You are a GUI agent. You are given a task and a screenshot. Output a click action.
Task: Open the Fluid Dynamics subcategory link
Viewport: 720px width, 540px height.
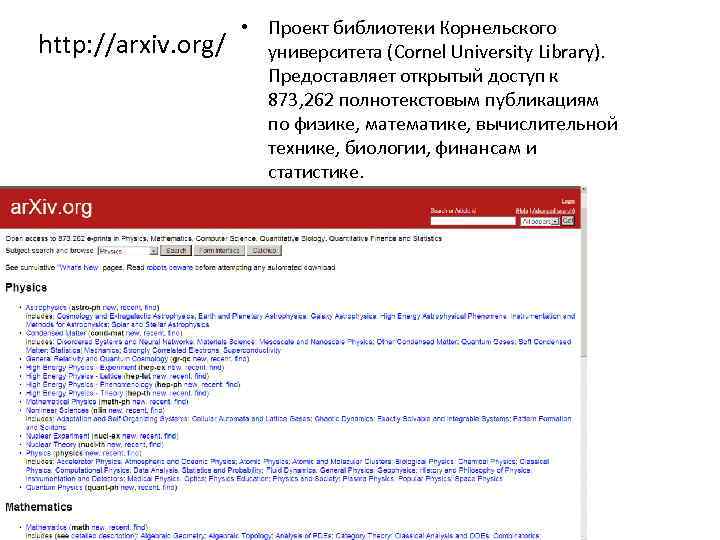291,470
